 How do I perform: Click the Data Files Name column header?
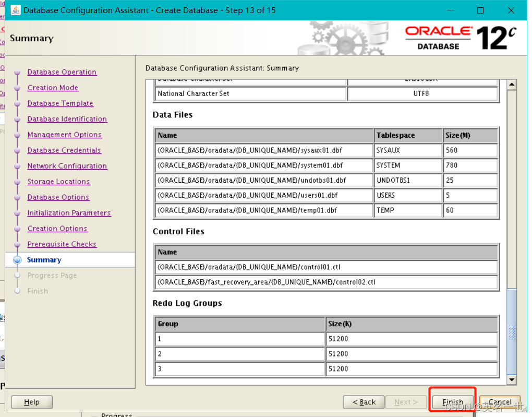pos(264,135)
